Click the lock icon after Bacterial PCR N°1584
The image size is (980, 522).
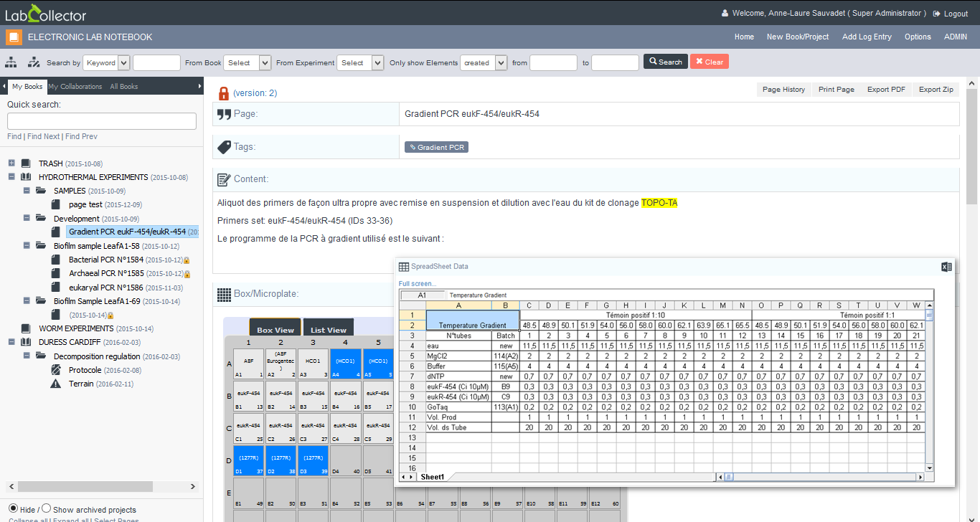[187, 260]
